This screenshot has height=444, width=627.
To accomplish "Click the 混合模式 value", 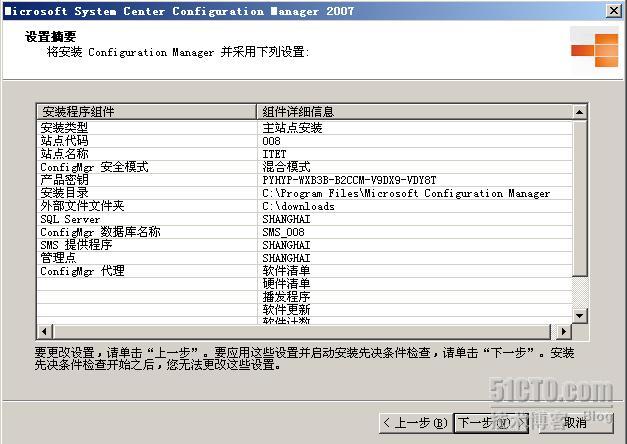I will (x=286, y=167).
